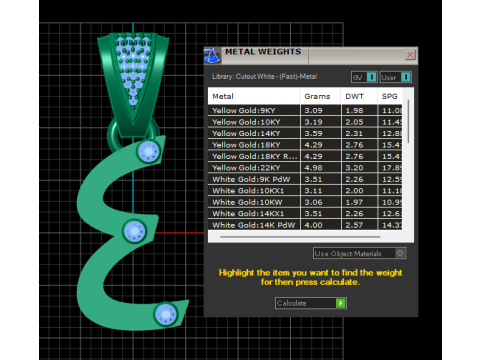Image resolution: width=480 pixels, height=360 pixels.
Task: Select the White Gold:10KX1 row
Action: click(x=305, y=191)
